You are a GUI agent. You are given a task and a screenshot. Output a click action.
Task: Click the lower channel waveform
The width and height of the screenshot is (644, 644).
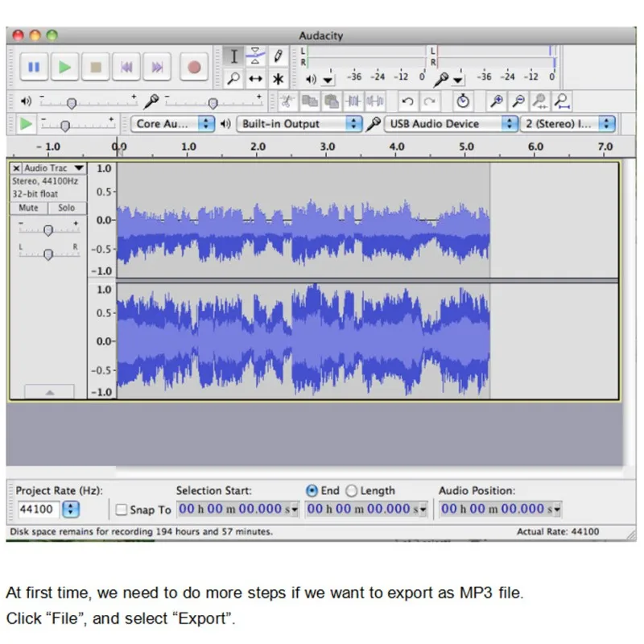(x=303, y=341)
